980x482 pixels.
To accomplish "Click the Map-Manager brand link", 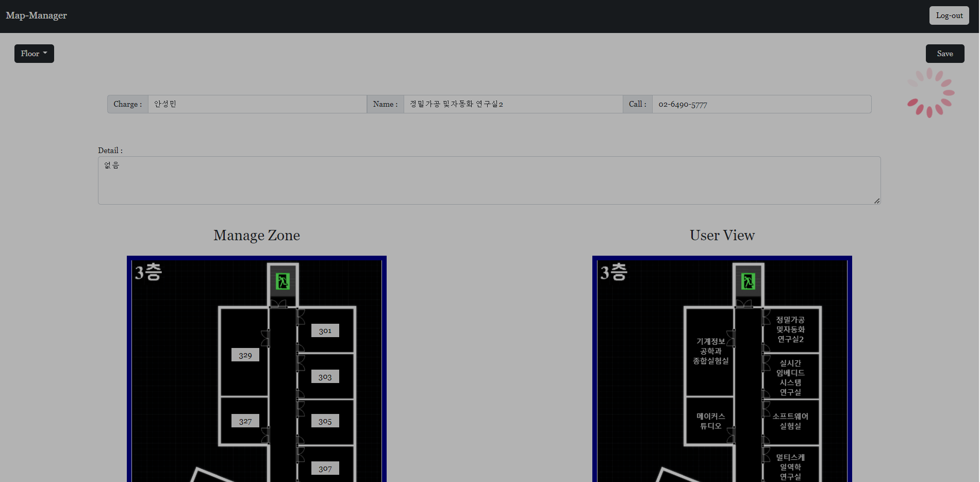I will [x=37, y=15].
